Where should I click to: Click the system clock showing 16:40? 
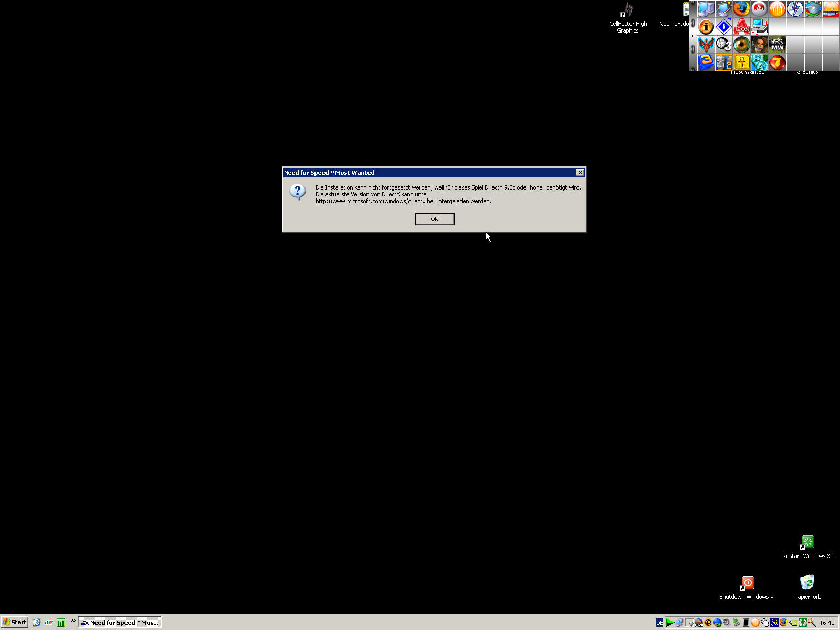827,623
